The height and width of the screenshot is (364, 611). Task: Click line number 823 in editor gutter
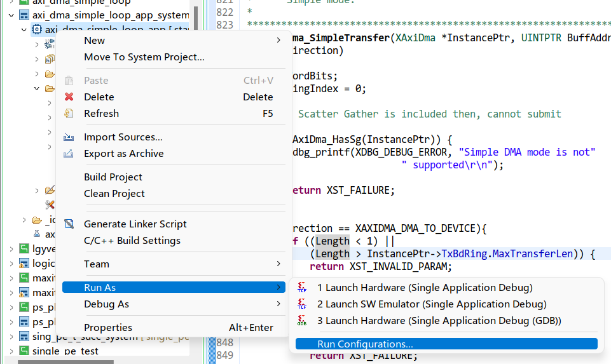[x=225, y=25]
